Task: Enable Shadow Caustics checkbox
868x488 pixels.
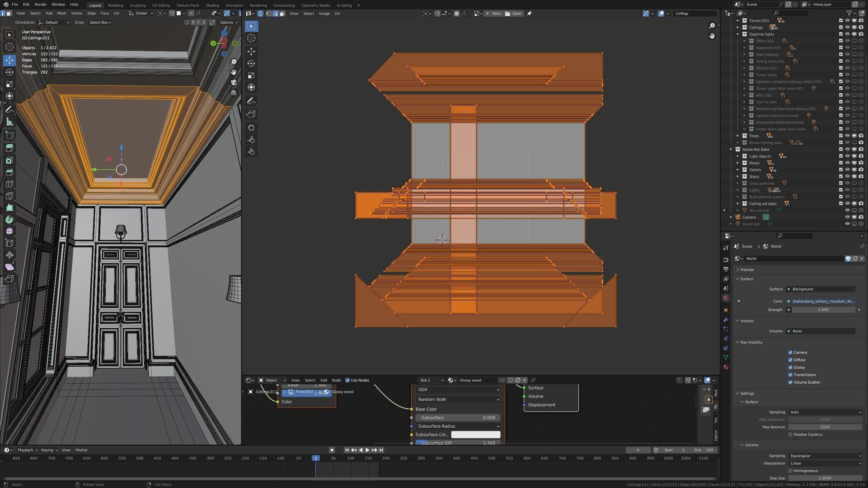Action: click(x=790, y=434)
